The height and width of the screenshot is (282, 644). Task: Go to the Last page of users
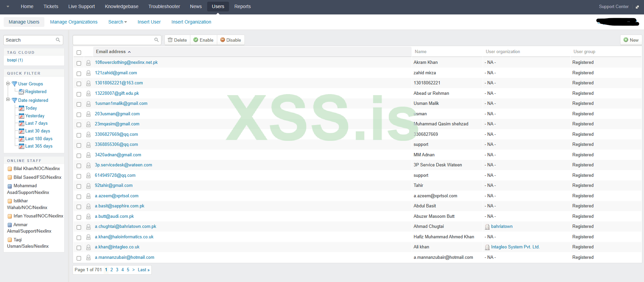point(144,270)
